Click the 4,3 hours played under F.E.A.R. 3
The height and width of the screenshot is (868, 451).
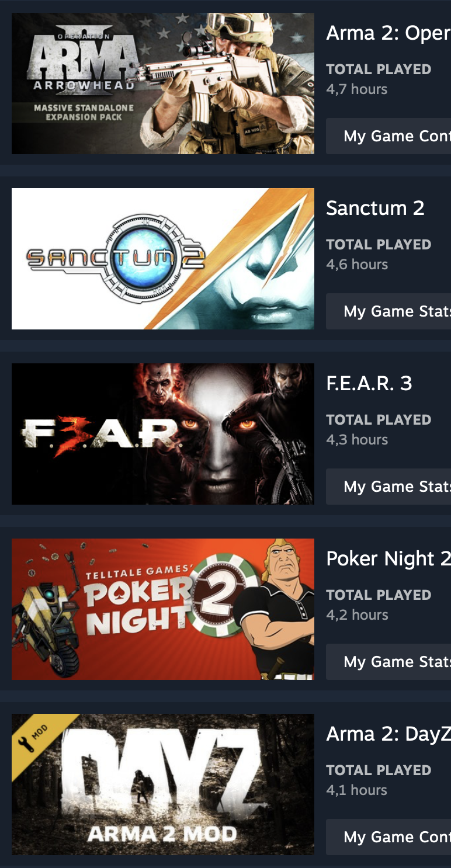pyautogui.click(x=357, y=440)
